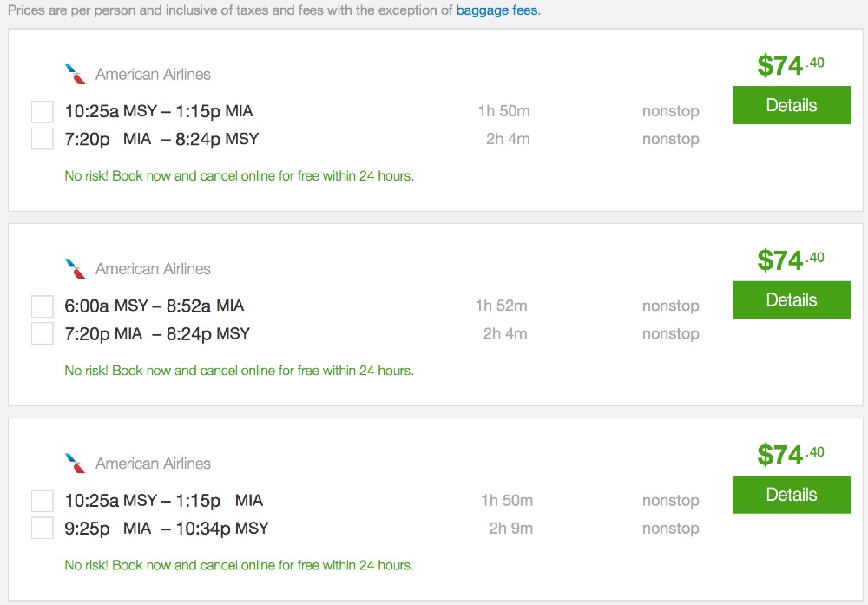Check the 10:25a departure above the 9:25p return
Viewport: 868px width, 605px height.
coord(43,501)
